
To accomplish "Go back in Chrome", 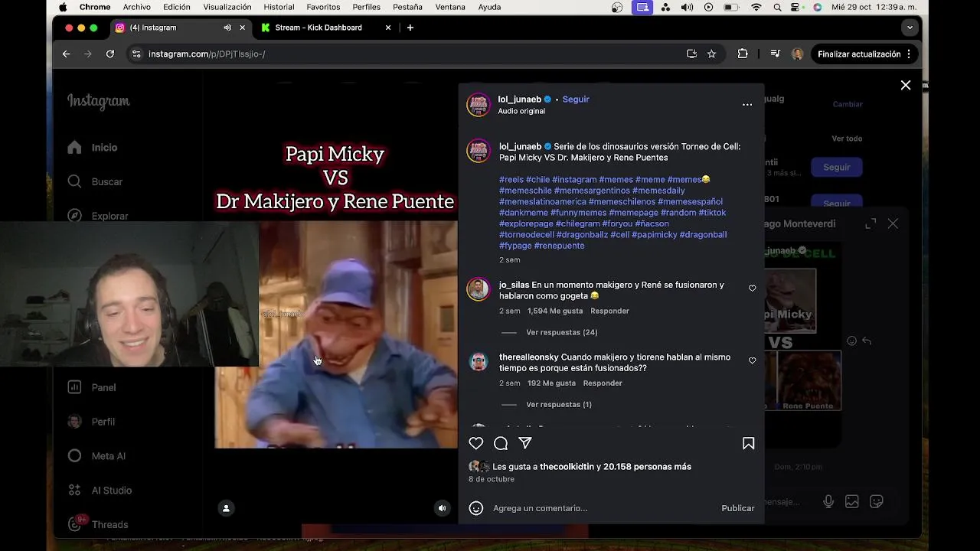I will click(66, 54).
